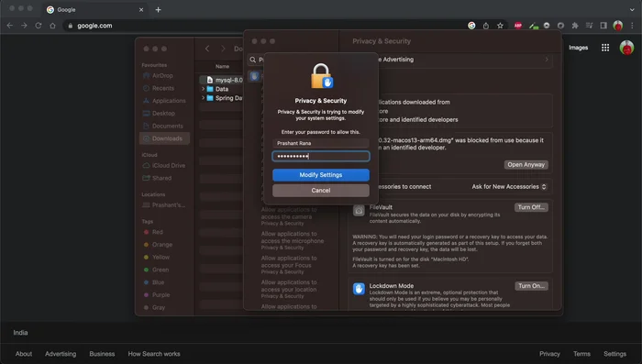Open the Extensions puzzle piece menu
This screenshot has width=642, height=364.
coord(575,26)
